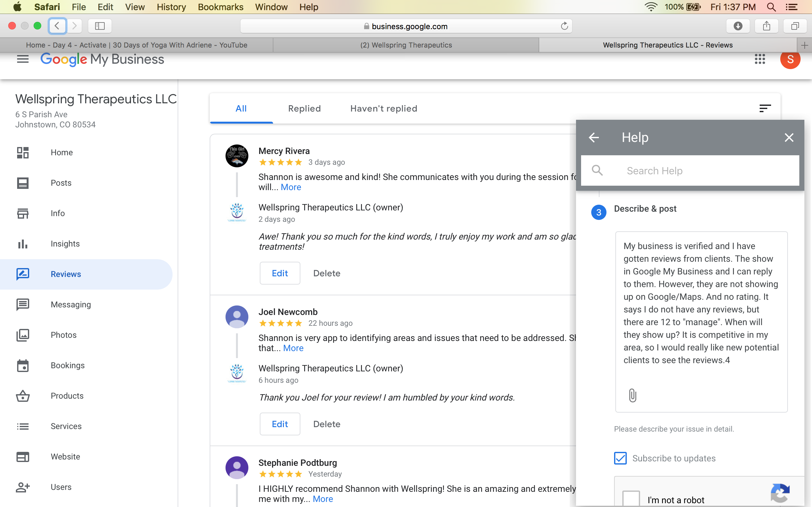Check the I'm not a robot box
Viewport: 812px width, 507px height.
(631, 499)
